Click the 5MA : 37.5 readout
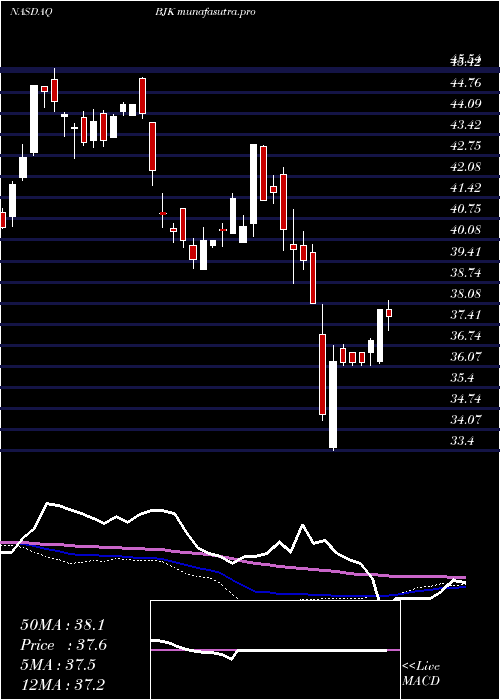Screen dimensions: 500x700 [x=58, y=664]
